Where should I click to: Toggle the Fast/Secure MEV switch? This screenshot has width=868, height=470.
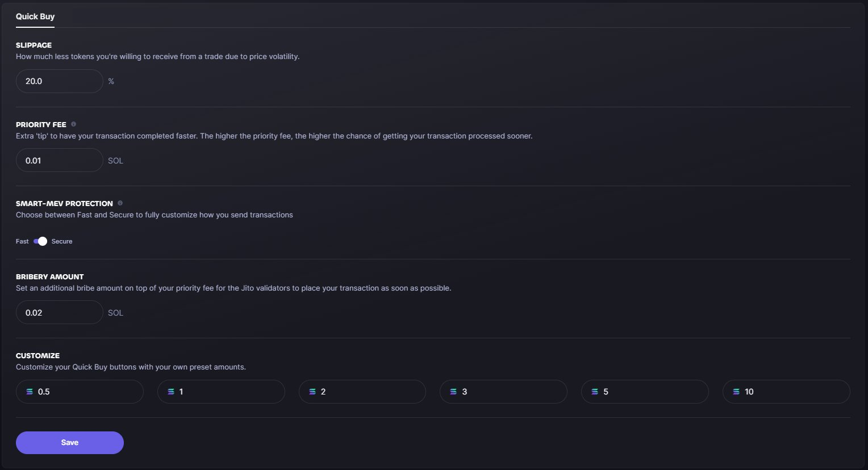[x=40, y=241]
